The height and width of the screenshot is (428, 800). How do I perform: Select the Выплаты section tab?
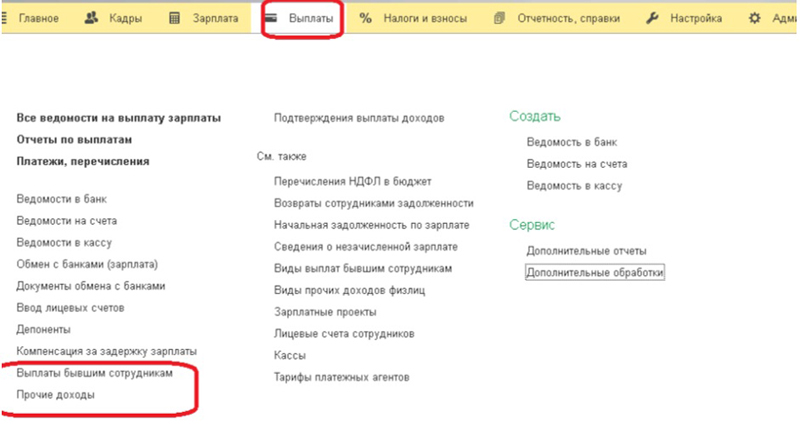[x=311, y=18]
